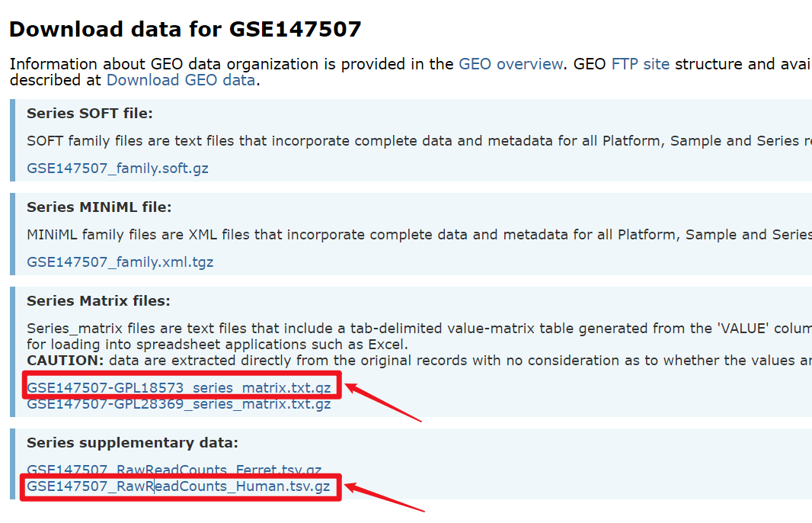The width and height of the screenshot is (812, 523).
Task: Download GSE147507_family.xml.tgz file
Action: point(120,261)
